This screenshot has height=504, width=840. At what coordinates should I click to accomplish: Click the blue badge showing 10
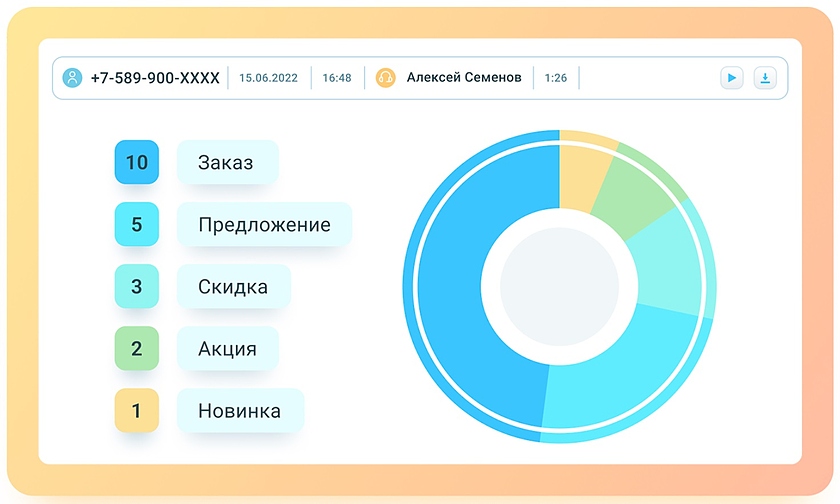(x=137, y=162)
